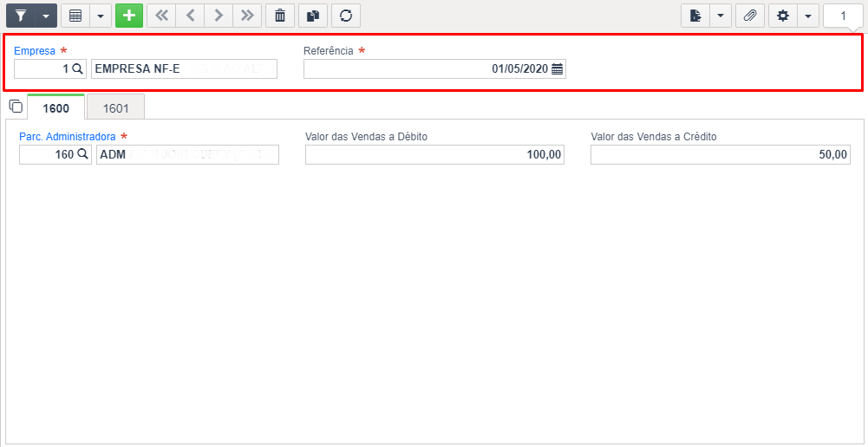868x447 pixels.
Task: Focus the Parc. Administradora code field
Action: pyautogui.click(x=55, y=155)
